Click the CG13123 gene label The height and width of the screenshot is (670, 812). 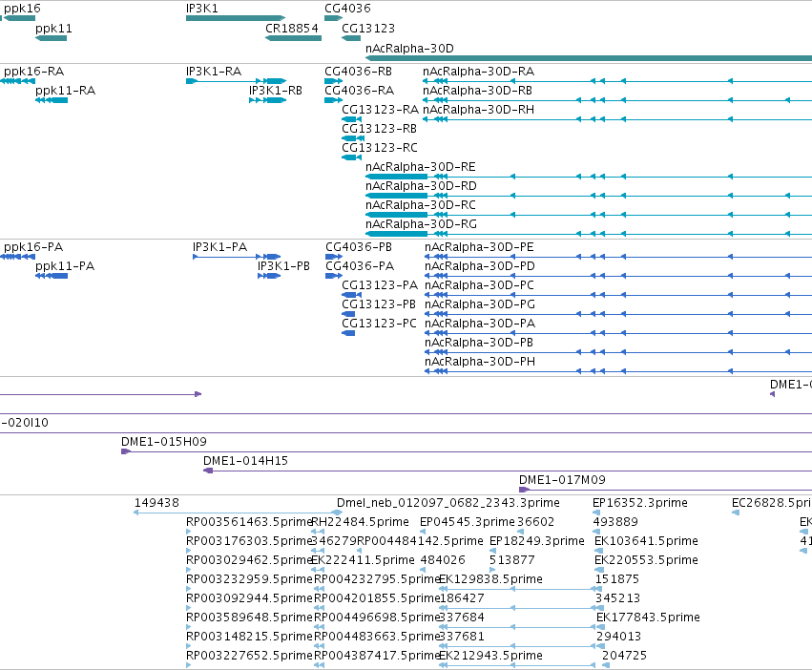pos(368,28)
